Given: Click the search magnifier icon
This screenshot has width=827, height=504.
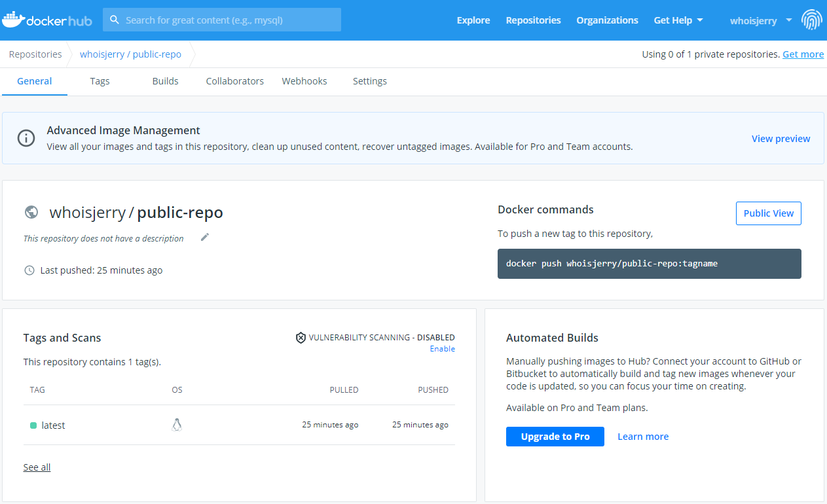Looking at the screenshot, I should tap(115, 20).
